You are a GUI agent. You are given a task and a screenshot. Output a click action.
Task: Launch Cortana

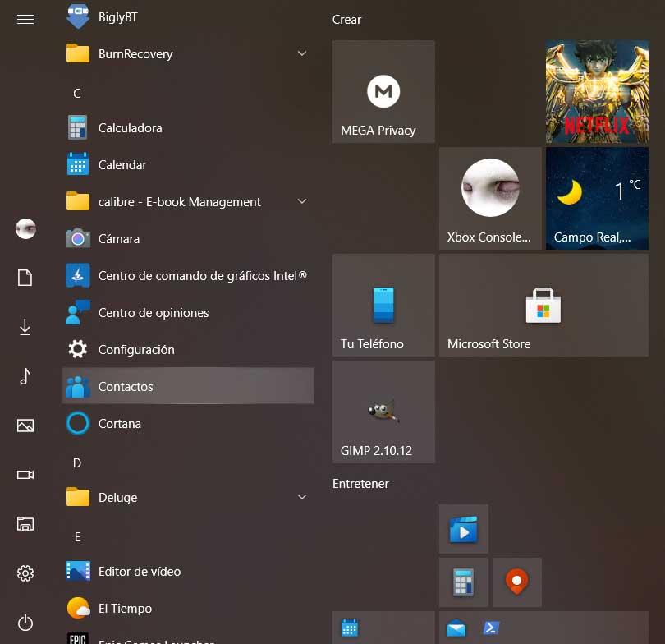point(188,423)
